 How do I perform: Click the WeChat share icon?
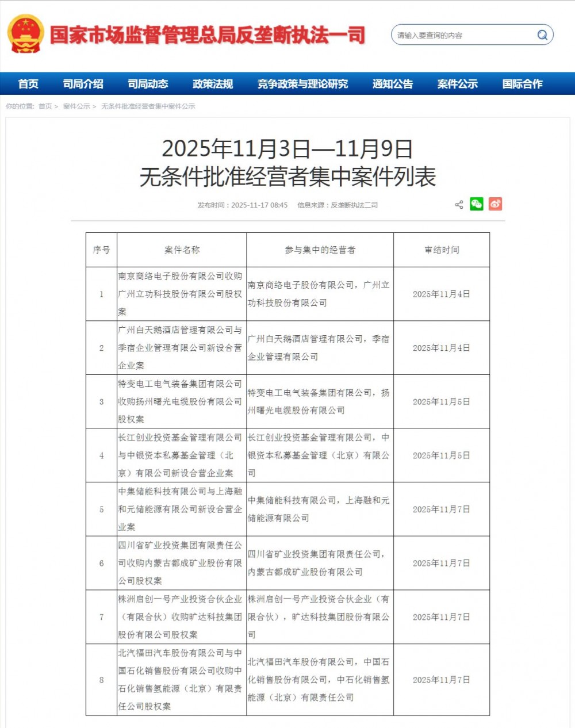pyautogui.click(x=477, y=204)
